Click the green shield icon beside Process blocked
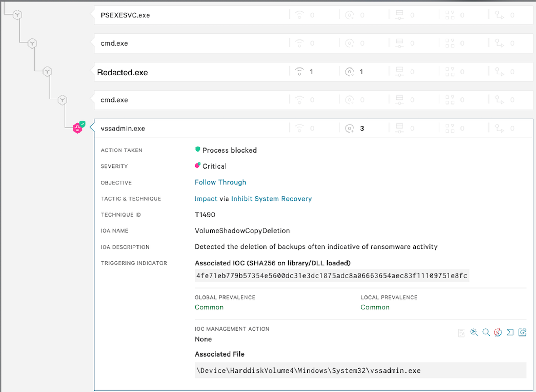This screenshot has width=536, height=392. pos(198,150)
